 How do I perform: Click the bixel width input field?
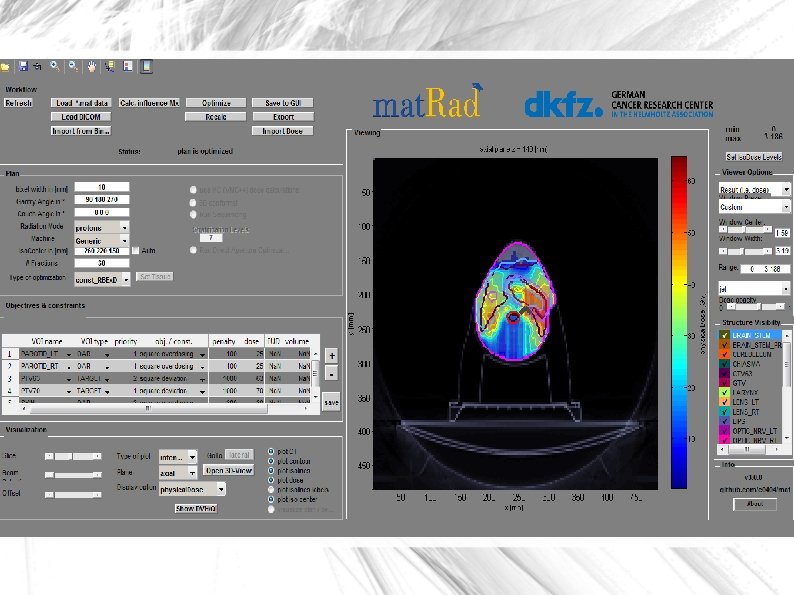click(102, 187)
